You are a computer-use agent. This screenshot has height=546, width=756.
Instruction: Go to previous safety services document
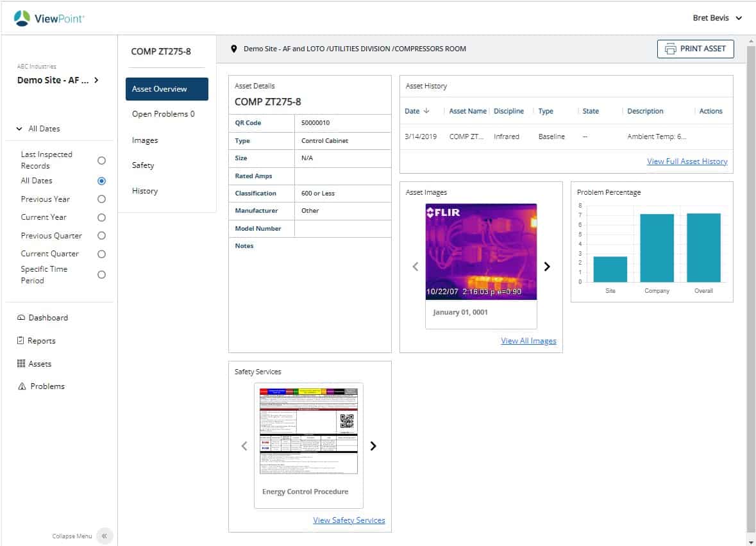(x=244, y=446)
